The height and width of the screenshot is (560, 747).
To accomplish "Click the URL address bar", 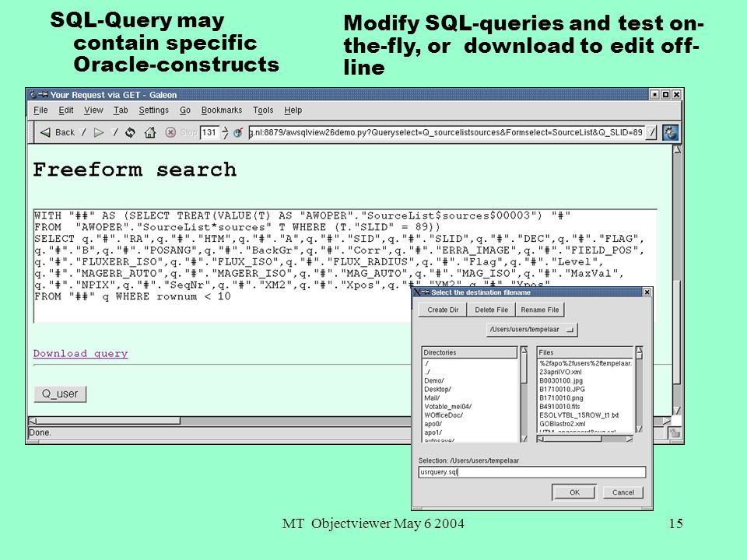I will (x=447, y=132).
